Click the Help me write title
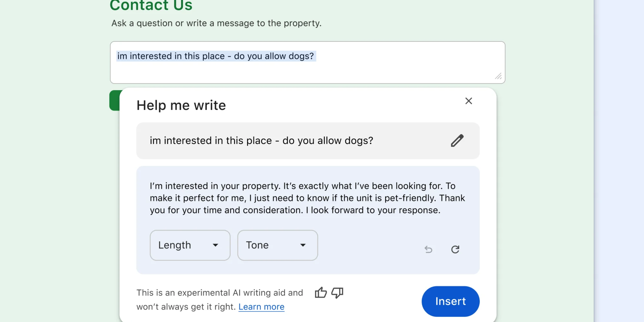Screen dimensions: 644x322 [181, 105]
